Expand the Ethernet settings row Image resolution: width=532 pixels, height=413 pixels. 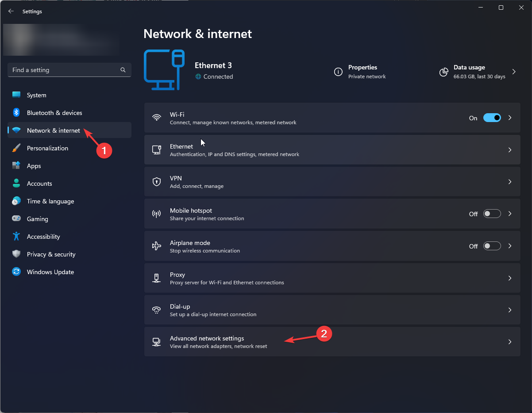pyautogui.click(x=509, y=149)
